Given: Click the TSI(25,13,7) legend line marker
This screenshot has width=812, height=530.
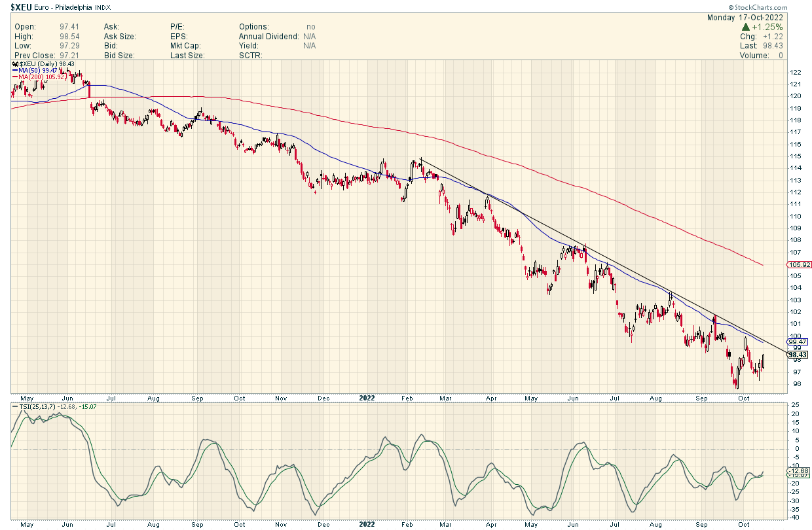Looking at the screenshot, I should pos(14,406).
